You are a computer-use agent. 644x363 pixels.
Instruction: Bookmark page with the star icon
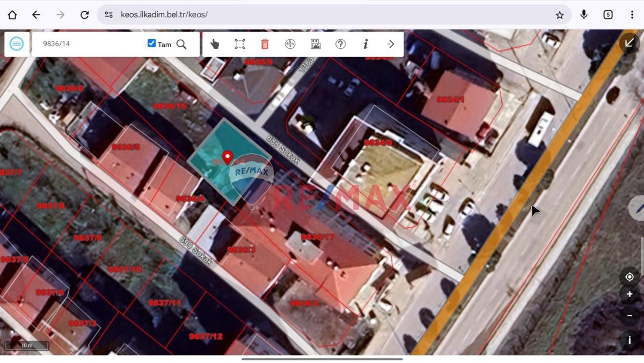pos(560,15)
